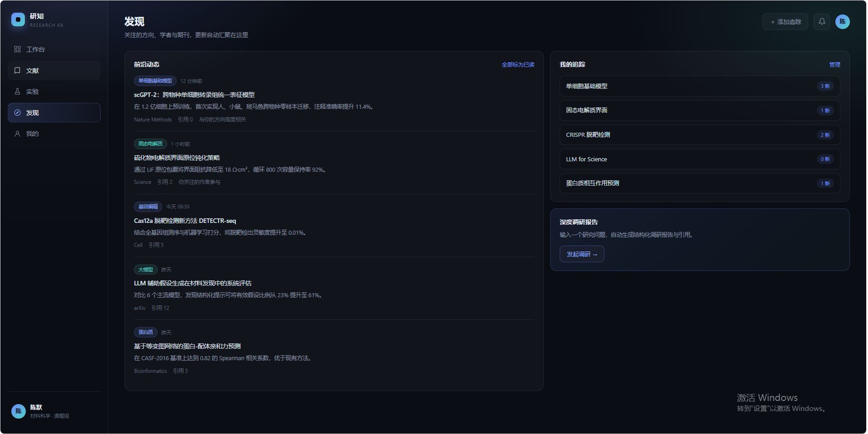Screen dimensions: 868x434
Task: Open tracked topic 蛋白质相互作用预测 row
Action: point(700,183)
